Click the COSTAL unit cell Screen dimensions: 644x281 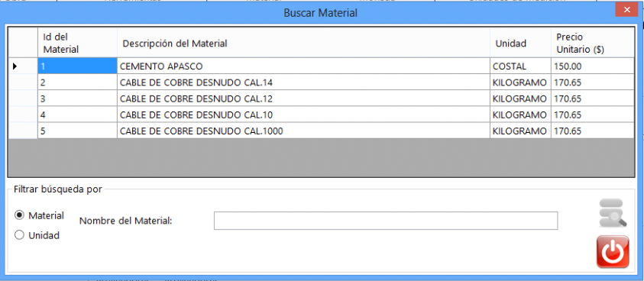pyautogui.click(x=520, y=66)
